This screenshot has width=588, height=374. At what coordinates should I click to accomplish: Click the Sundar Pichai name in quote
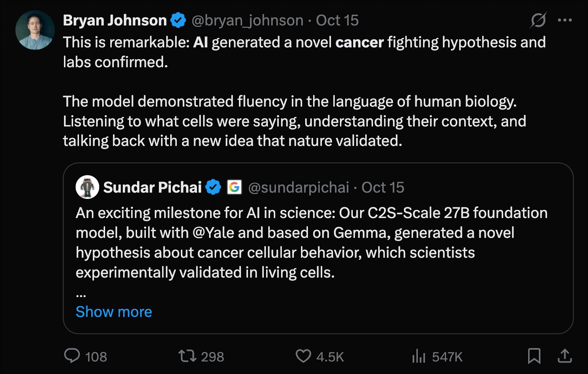152,188
